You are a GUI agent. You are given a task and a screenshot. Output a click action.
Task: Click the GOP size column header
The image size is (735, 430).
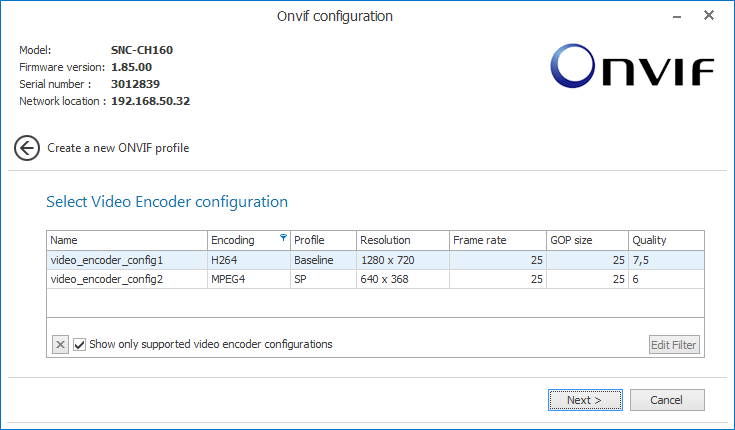pos(585,240)
